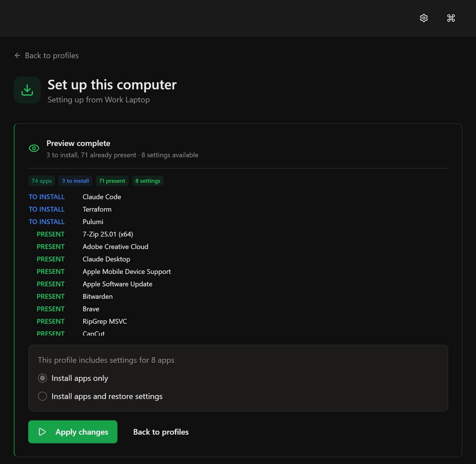Image resolution: width=476 pixels, height=464 pixels.
Task: Click TO INSTALL status beside Terraform
Action: tap(46, 209)
